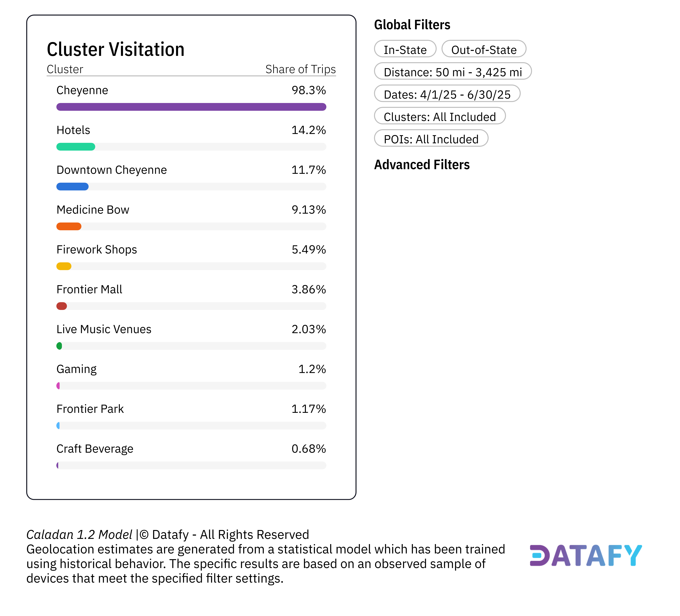Image resolution: width=680 pixels, height=616 pixels.
Task: Toggle the Out-of-State filter pill
Action: click(x=483, y=50)
